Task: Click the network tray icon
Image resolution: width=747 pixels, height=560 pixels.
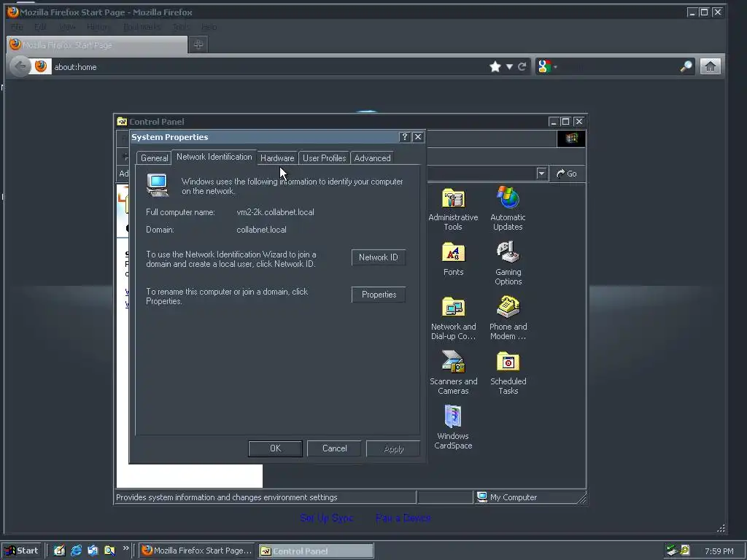Action: coord(672,551)
